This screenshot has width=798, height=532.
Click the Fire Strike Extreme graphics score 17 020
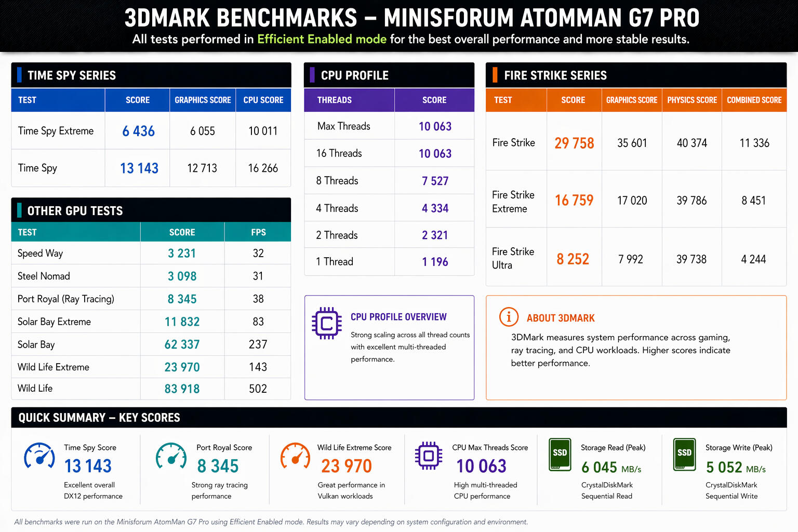coord(632,201)
